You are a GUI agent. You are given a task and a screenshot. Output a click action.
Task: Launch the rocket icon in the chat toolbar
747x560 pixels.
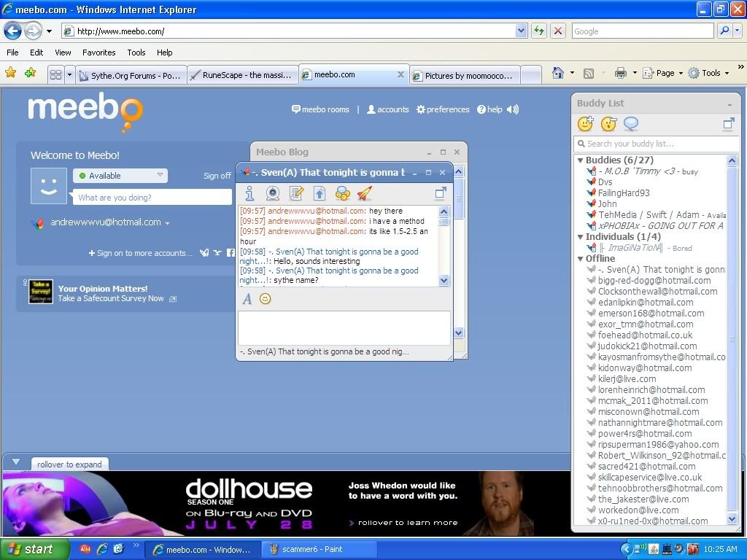click(365, 193)
